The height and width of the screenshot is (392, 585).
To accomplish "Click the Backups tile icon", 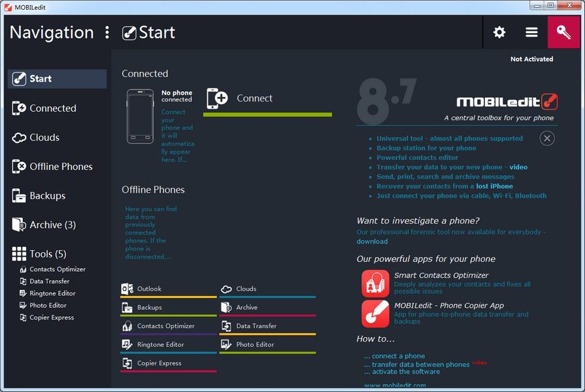I will pyautogui.click(x=127, y=308).
